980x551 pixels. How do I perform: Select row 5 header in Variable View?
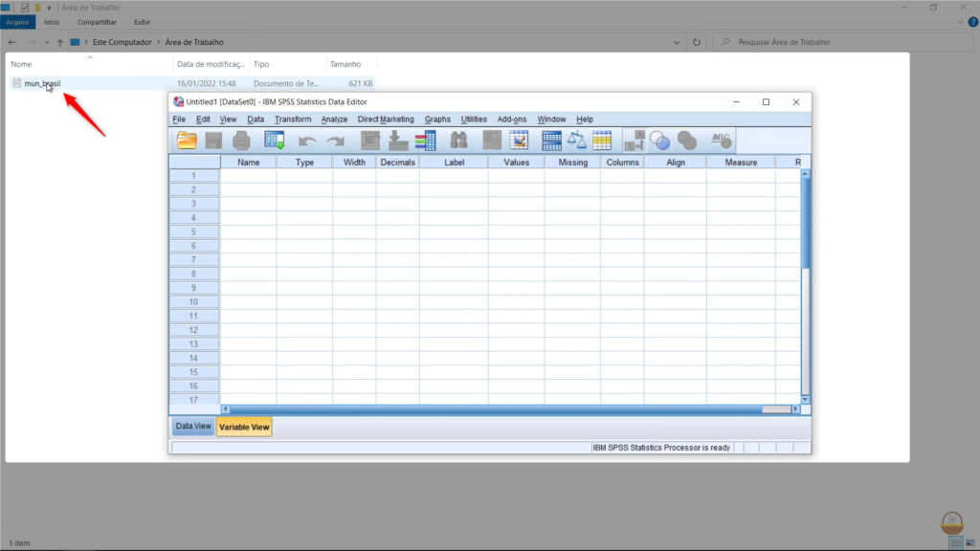(x=193, y=231)
